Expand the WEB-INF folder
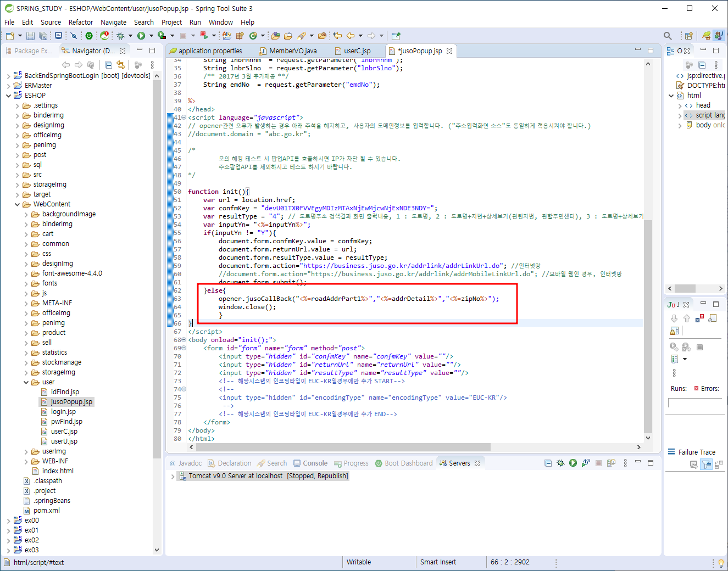Image resolution: width=728 pixels, height=571 pixels. point(26,461)
